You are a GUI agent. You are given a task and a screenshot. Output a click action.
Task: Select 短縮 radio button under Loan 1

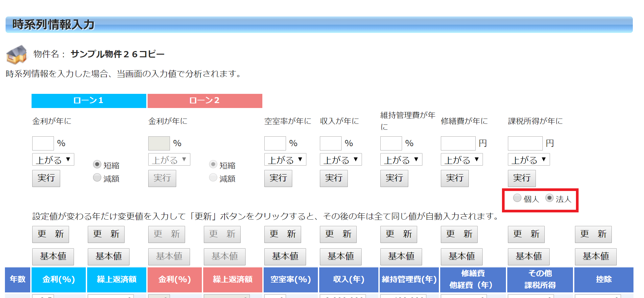click(97, 164)
